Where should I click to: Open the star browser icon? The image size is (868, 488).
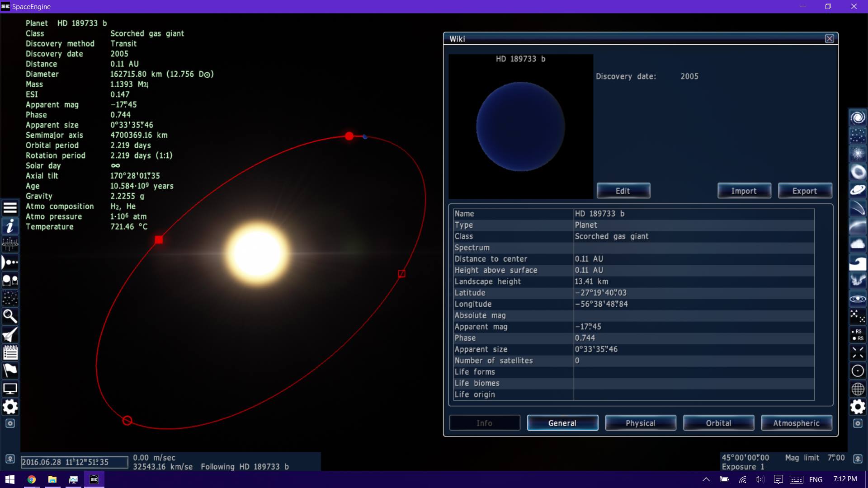[x=10, y=280]
